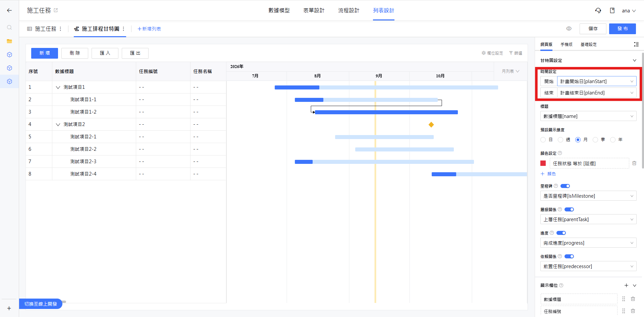Open the 月列表 view dropdown
This screenshot has width=644, height=317.
[511, 71]
